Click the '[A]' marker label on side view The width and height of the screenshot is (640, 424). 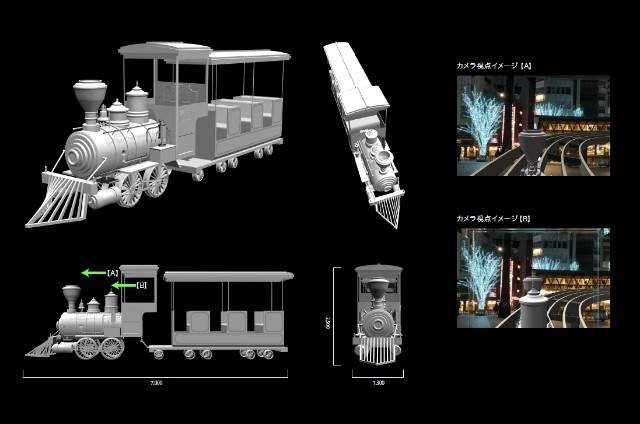point(113,273)
